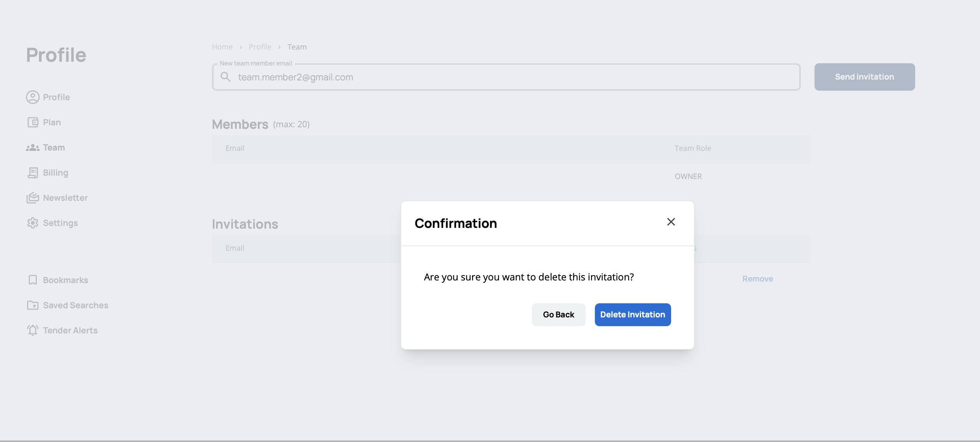Click the Plan wallet icon
980x442 pixels.
[33, 122]
